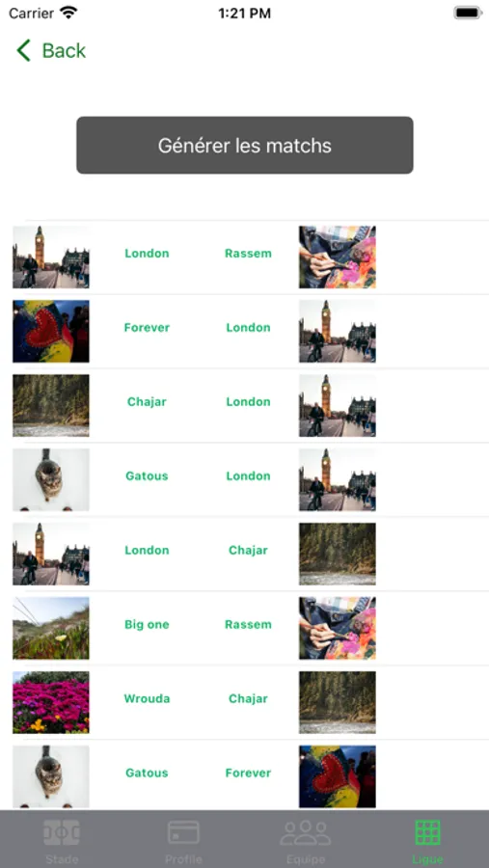This screenshot has height=868, width=489.
Task: Tap the back chevron arrow
Action: click(23, 50)
